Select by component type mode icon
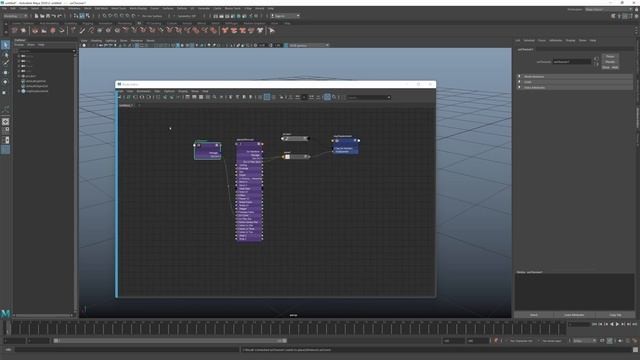This screenshot has width=640, height=360. 87,16
